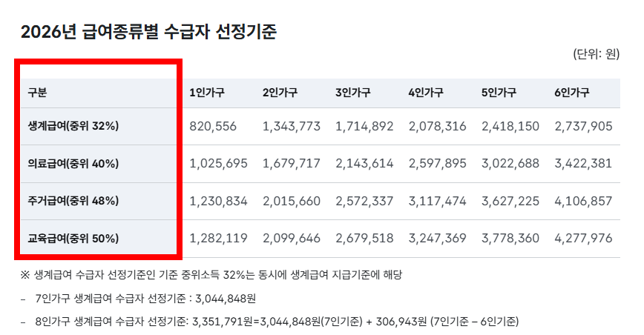The width and height of the screenshot is (644, 335).
Task: Click the note '7인가구 생계급여 수급자 선정기준 : 3,044,848원'
Action: 146,299
